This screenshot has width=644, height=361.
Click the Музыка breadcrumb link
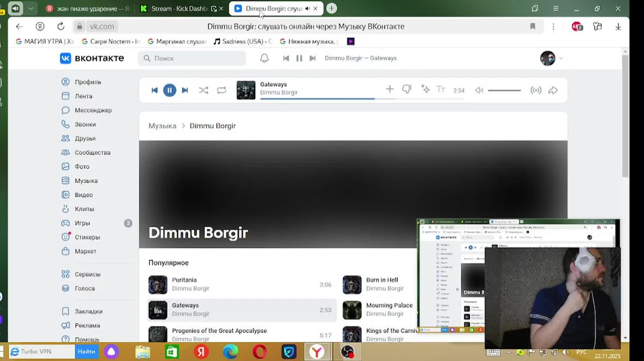point(163,126)
